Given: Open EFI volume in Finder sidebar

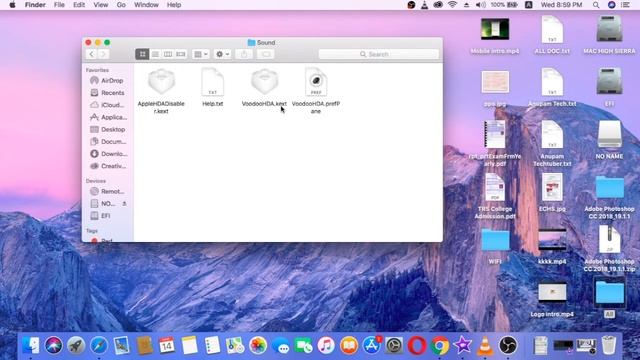Looking at the screenshot, I should (x=107, y=216).
